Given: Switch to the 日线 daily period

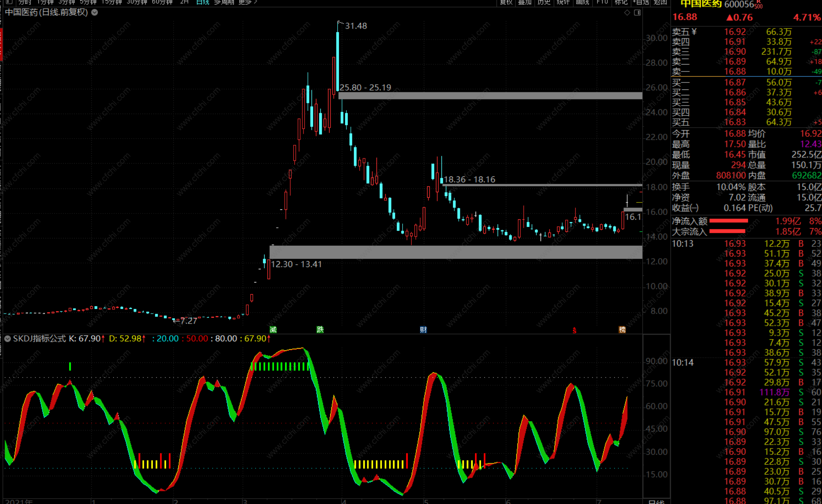Looking at the screenshot, I should (203, 2).
